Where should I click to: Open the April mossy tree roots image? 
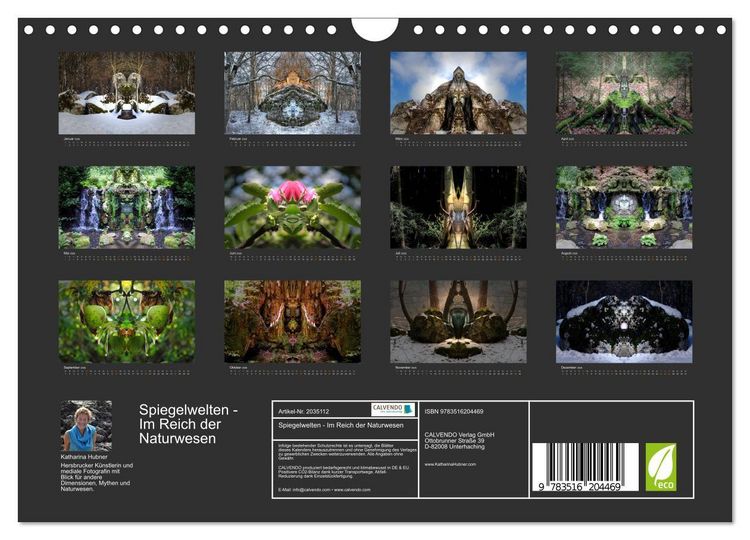tap(624, 93)
